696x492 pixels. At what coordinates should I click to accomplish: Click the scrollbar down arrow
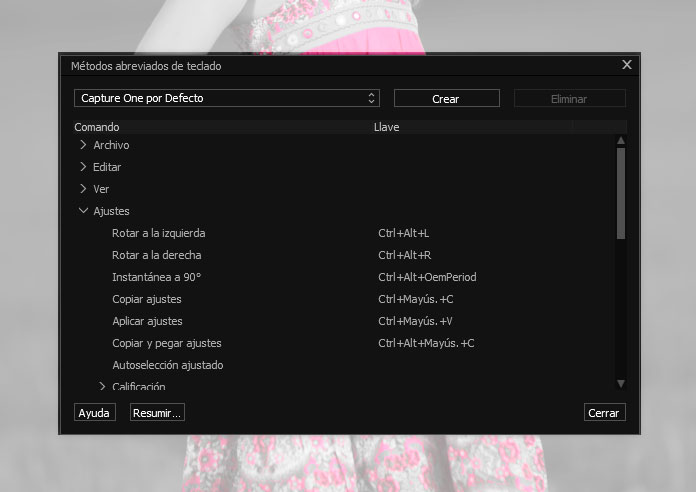[620, 383]
